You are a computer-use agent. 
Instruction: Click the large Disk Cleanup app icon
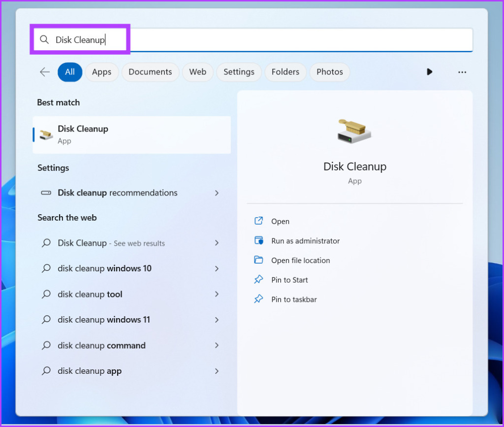pyautogui.click(x=354, y=131)
